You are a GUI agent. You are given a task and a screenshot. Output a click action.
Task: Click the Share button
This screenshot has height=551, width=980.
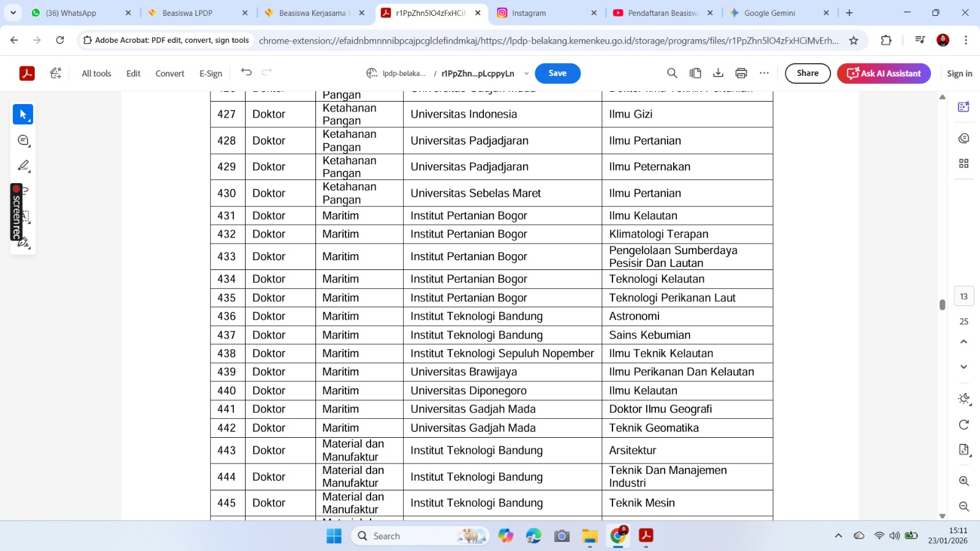(x=807, y=73)
